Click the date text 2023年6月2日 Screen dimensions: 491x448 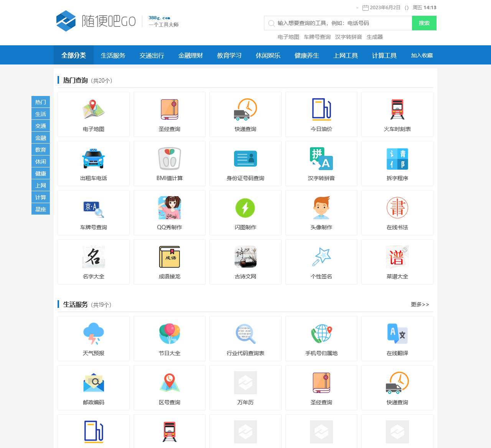point(385,8)
